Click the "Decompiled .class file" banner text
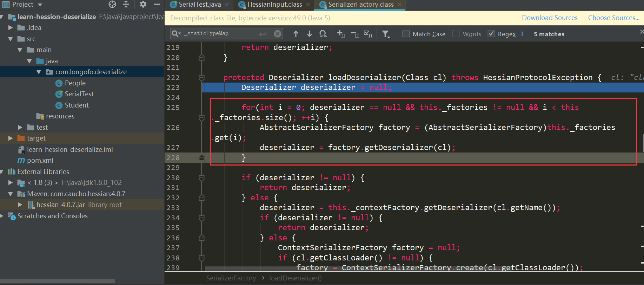Screen dimensions: 644x285 click(x=250, y=18)
